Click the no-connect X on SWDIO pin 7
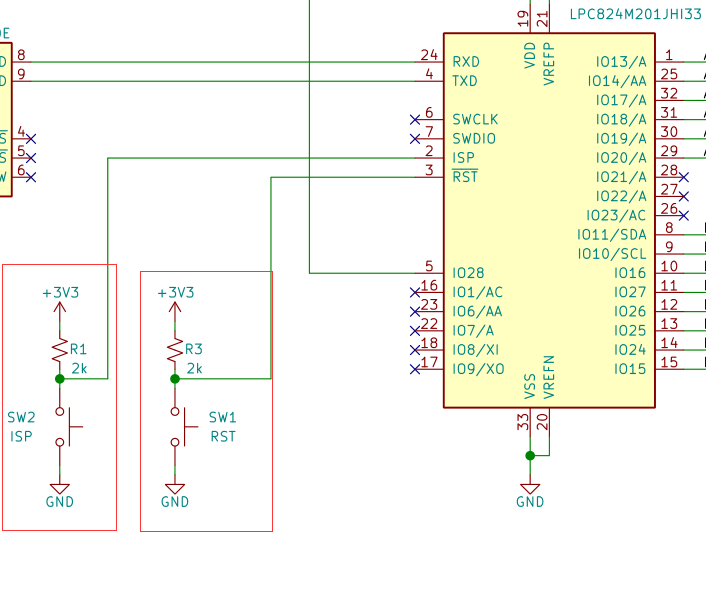This screenshot has height=596, width=706. 415,139
